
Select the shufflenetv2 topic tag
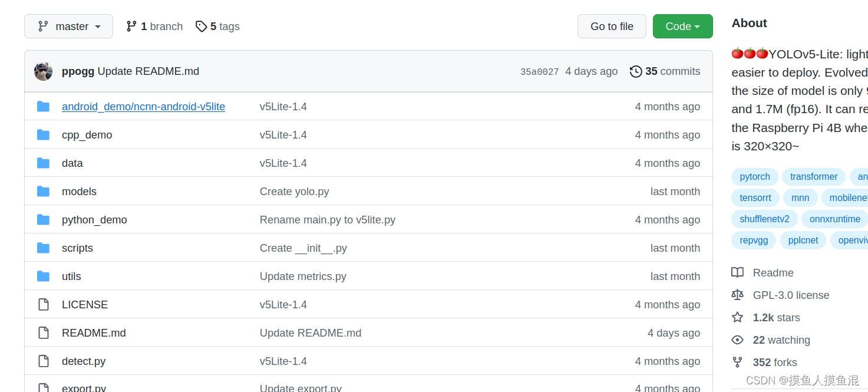click(x=764, y=219)
